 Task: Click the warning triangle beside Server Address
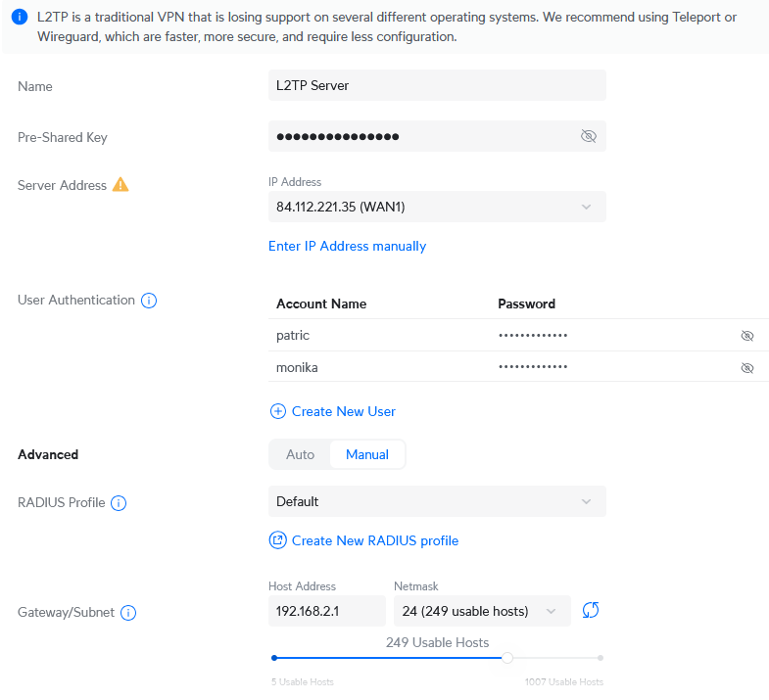tap(120, 184)
